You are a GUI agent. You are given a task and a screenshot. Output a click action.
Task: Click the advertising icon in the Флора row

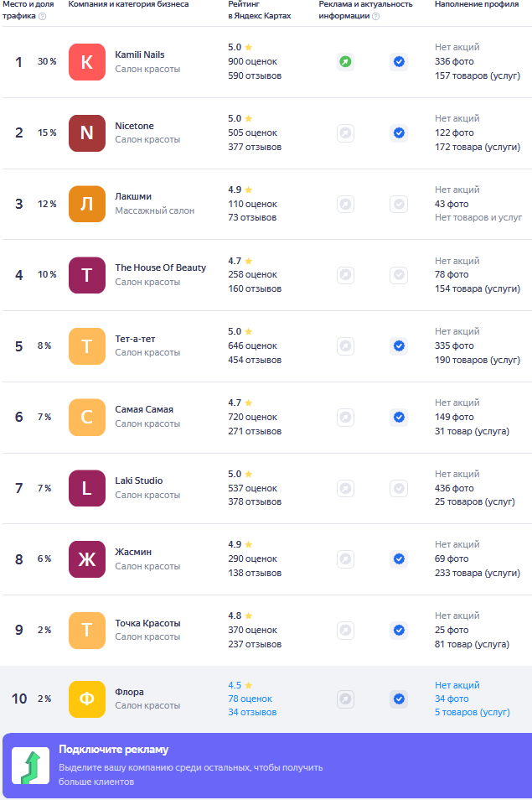click(345, 699)
